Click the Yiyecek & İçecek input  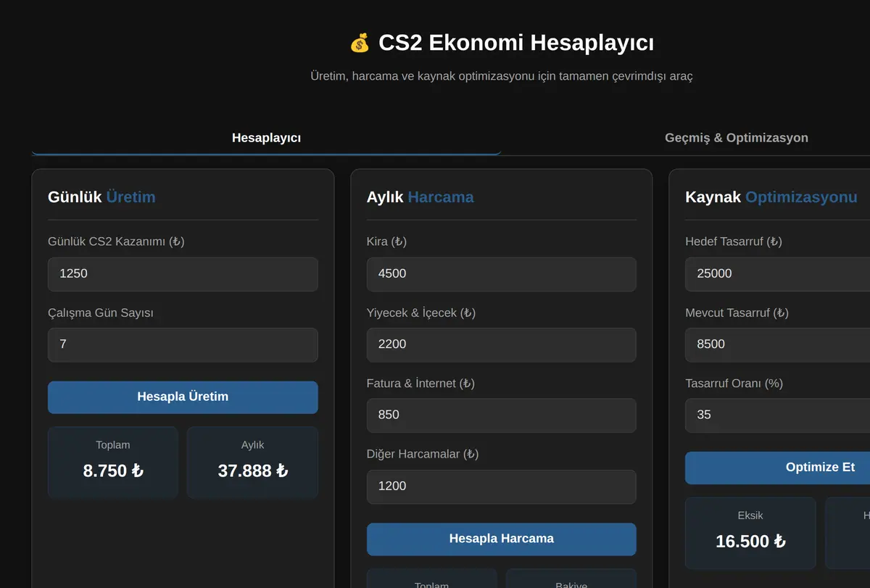point(502,344)
